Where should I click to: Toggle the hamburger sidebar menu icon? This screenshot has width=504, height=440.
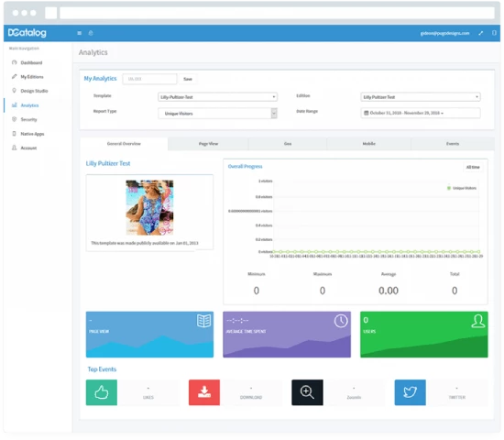pos(80,33)
